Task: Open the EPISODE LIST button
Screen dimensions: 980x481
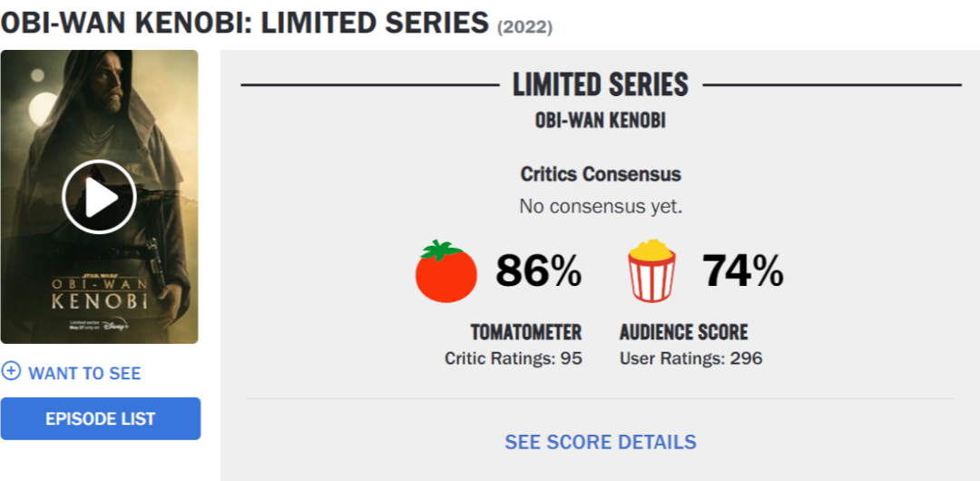Action: [101, 418]
